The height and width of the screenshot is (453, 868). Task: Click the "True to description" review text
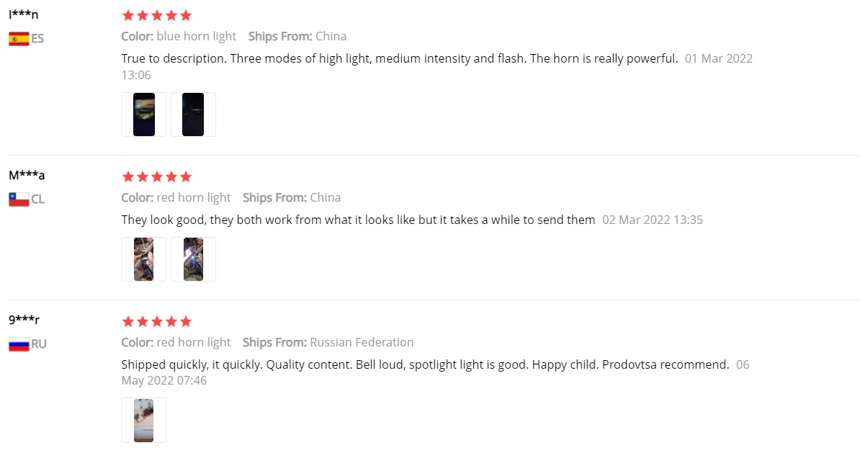click(399, 58)
